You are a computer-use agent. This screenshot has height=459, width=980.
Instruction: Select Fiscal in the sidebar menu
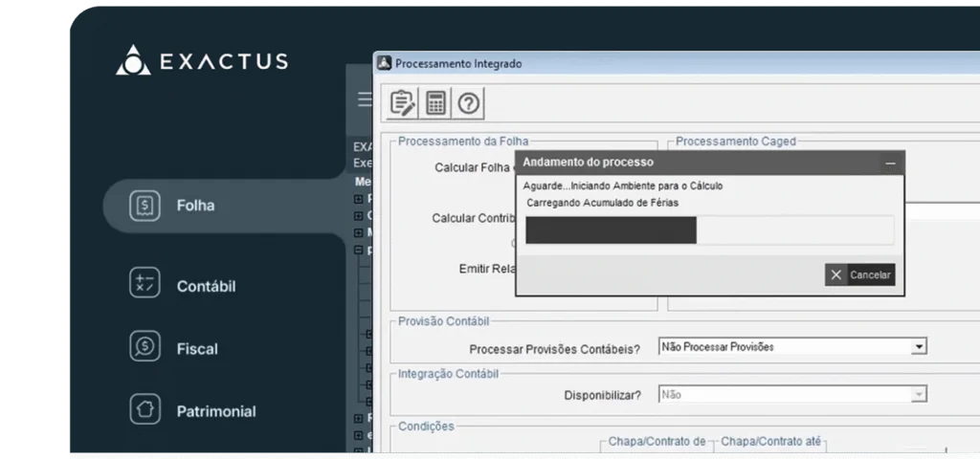click(196, 349)
